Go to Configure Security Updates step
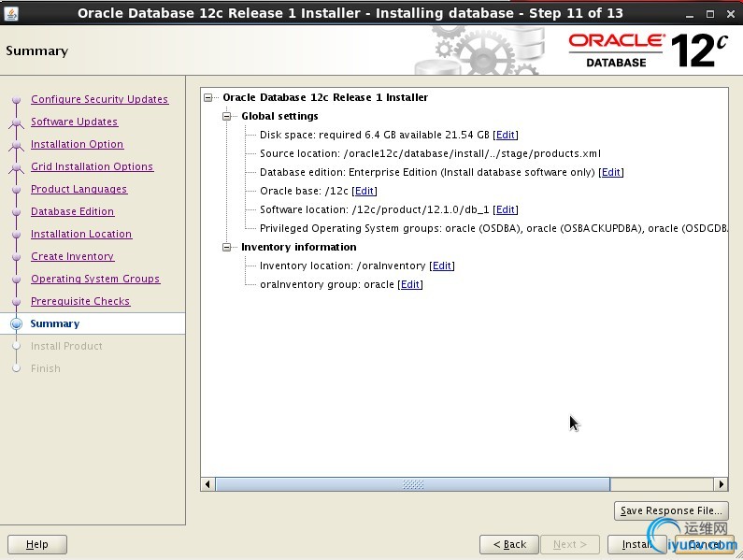This screenshot has height=560, width=743. point(99,99)
